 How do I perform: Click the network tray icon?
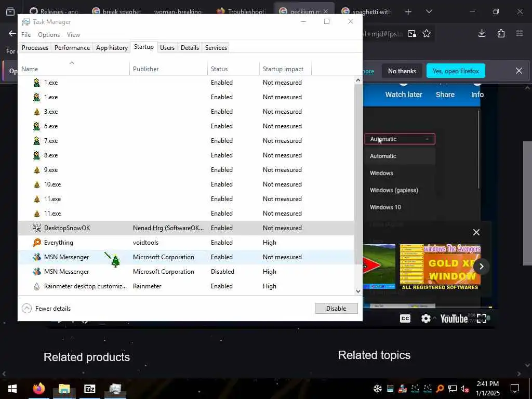[x=453, y=389]
